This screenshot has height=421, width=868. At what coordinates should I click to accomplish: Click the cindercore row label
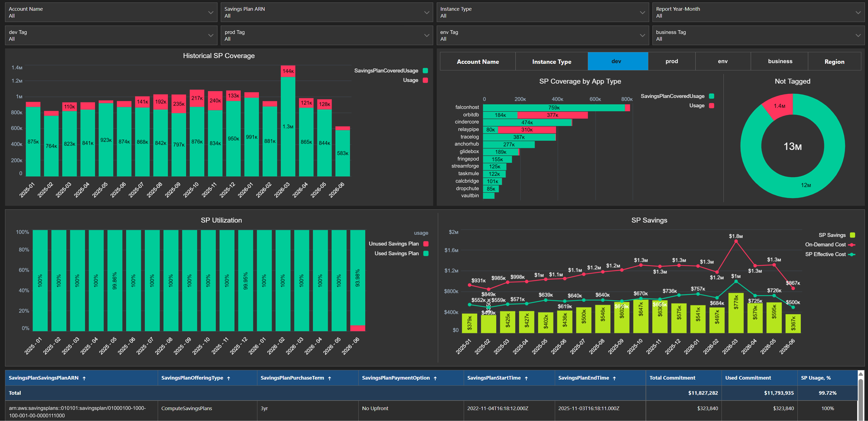point(466,122)
